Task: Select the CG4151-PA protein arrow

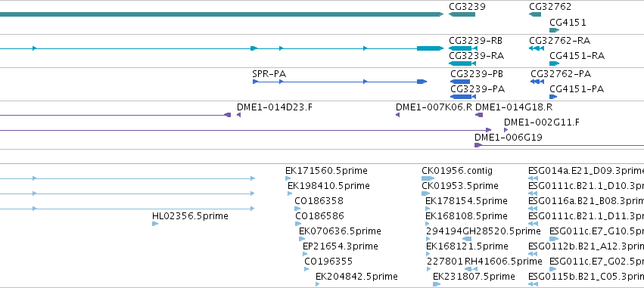Action: (x=553, y=97)
